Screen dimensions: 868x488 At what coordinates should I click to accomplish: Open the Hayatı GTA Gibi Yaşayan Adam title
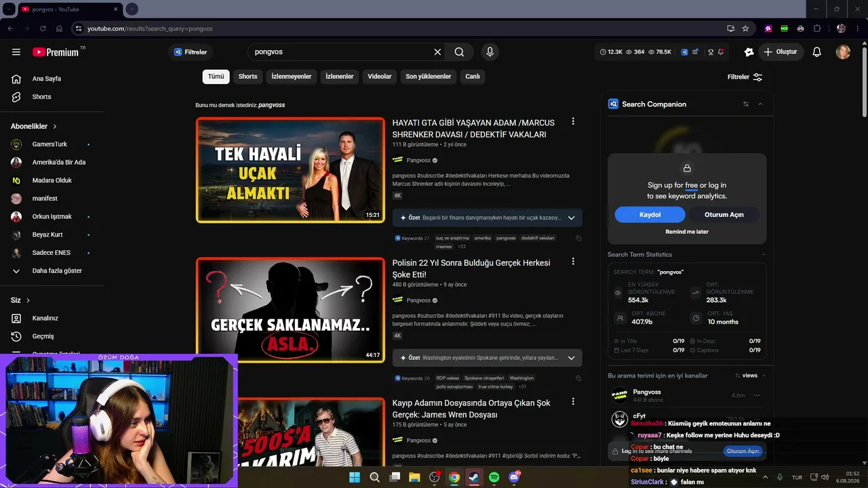coord(473,129)
